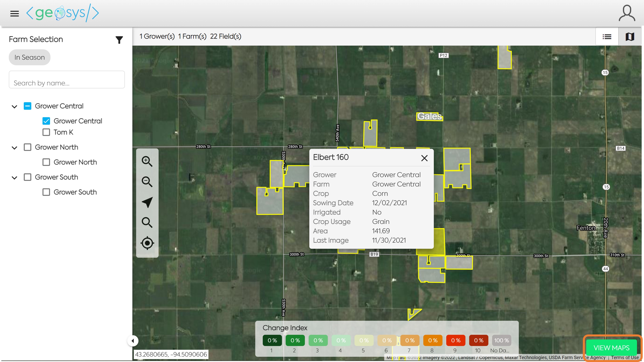Zoom in on the map

(x=147, y=161)
